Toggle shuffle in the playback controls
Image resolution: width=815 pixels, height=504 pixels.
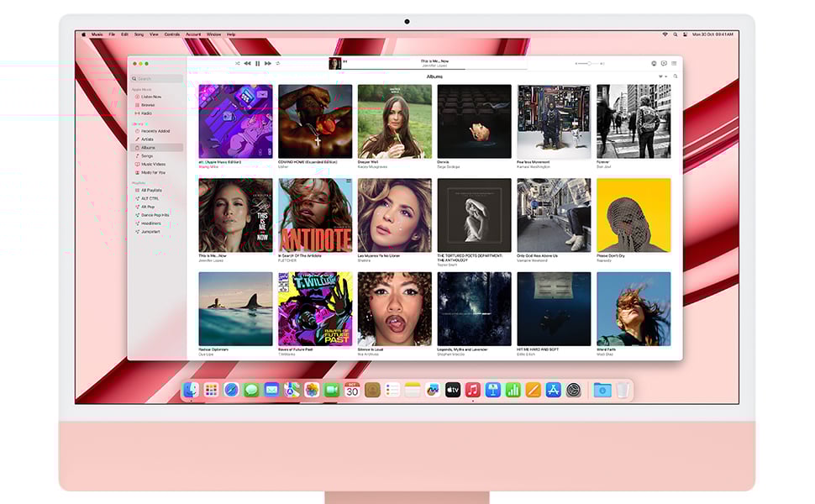238,63
